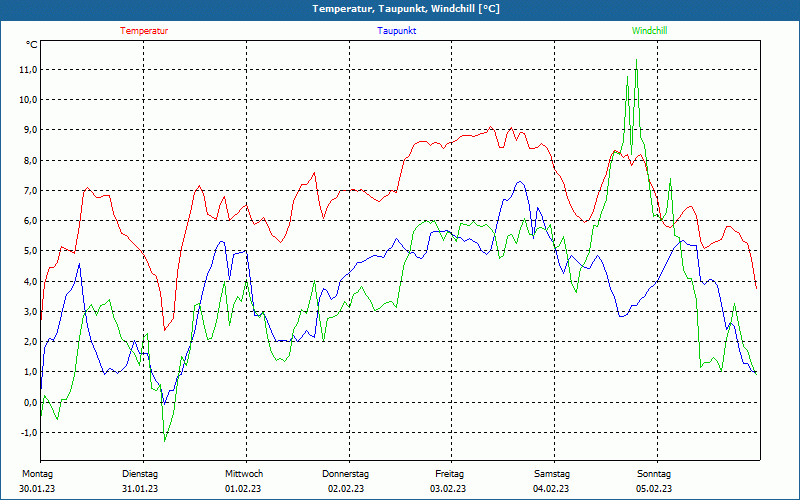Click the Dienstag day label
Screen dimensions: 800x500
point(140,474)
